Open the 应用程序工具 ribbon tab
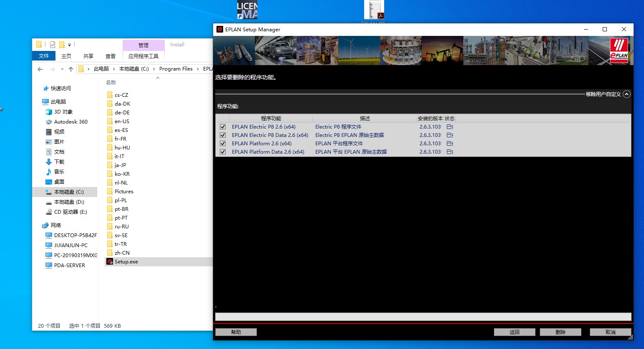The image size is (644, 349). 143,56
